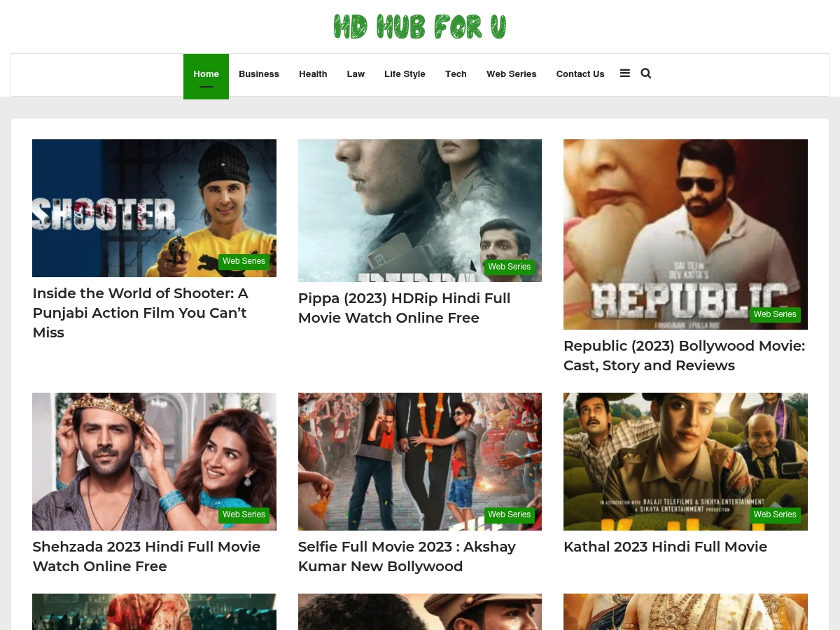The height and width of the screenshot is (630, 840).
Task: Open the Republic movie poster thumbnail
Action: tap(685, 234)
